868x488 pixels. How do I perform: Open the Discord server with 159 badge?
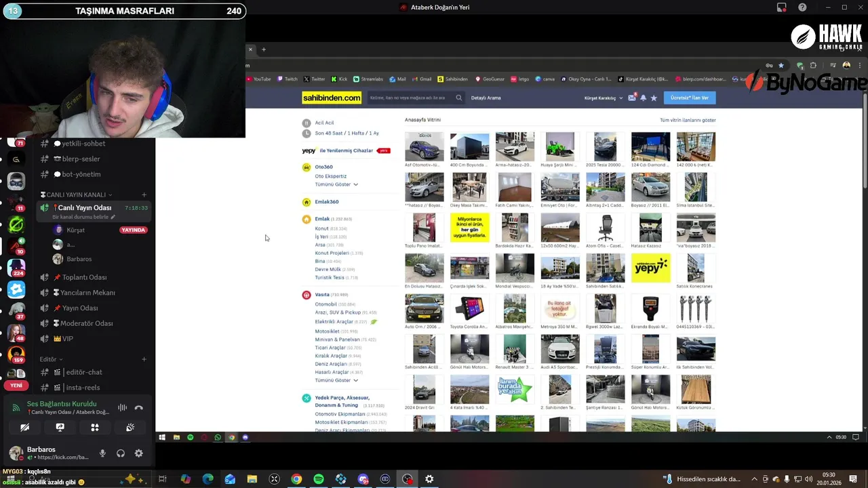pos(16,354)
